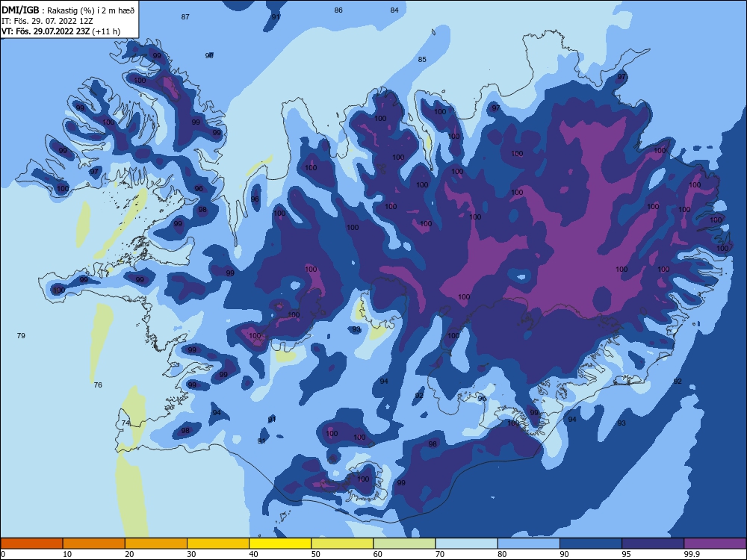Pick the pale blue 70–80 legend swatch
Viewport: 747px width, 560px height.
[x=466, y=544]
